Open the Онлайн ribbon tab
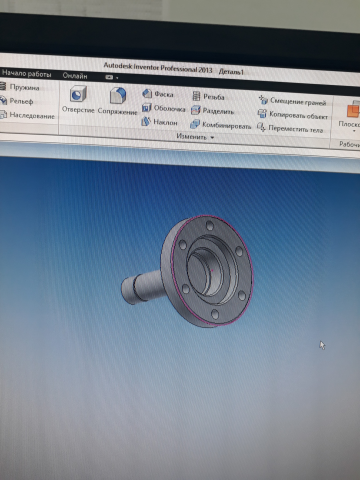 [75, 76]
